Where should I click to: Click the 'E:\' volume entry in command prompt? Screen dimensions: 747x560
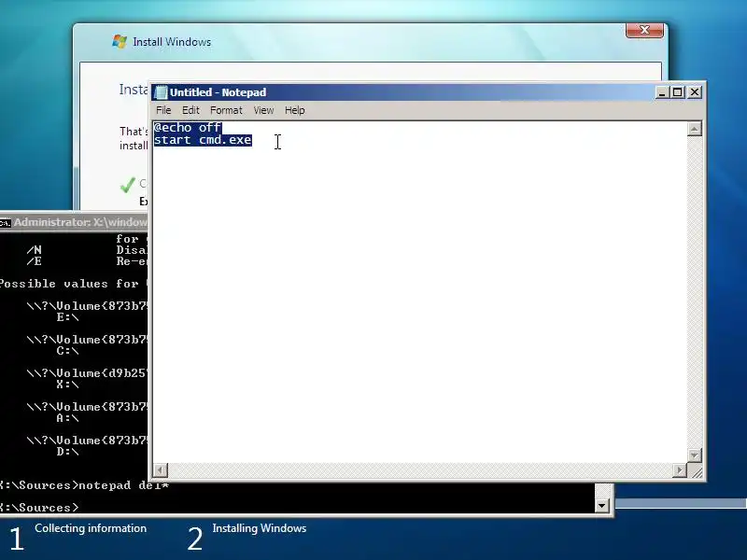[x=67, y=317]
